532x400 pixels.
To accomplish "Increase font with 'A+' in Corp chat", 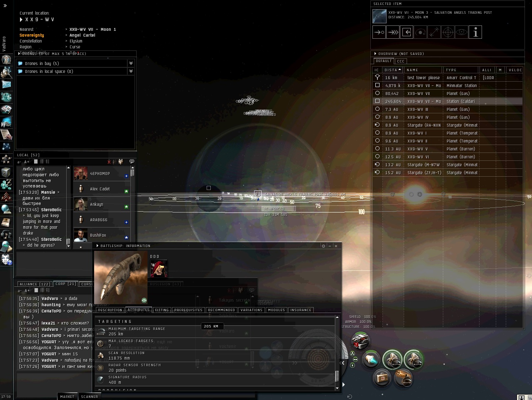I will [x=27, y=290].
